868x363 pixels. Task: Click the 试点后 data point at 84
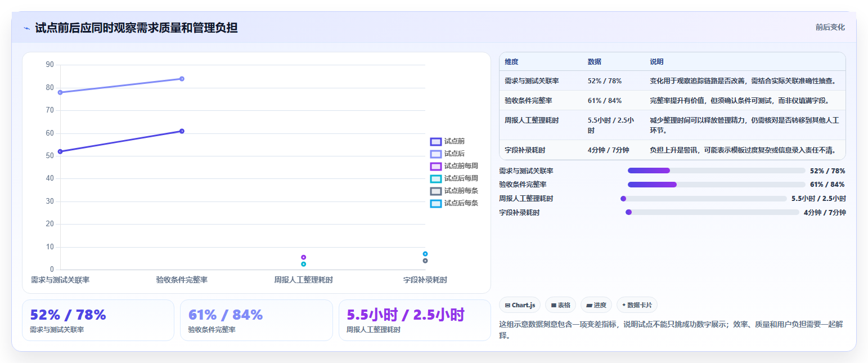tap(182, 79)
